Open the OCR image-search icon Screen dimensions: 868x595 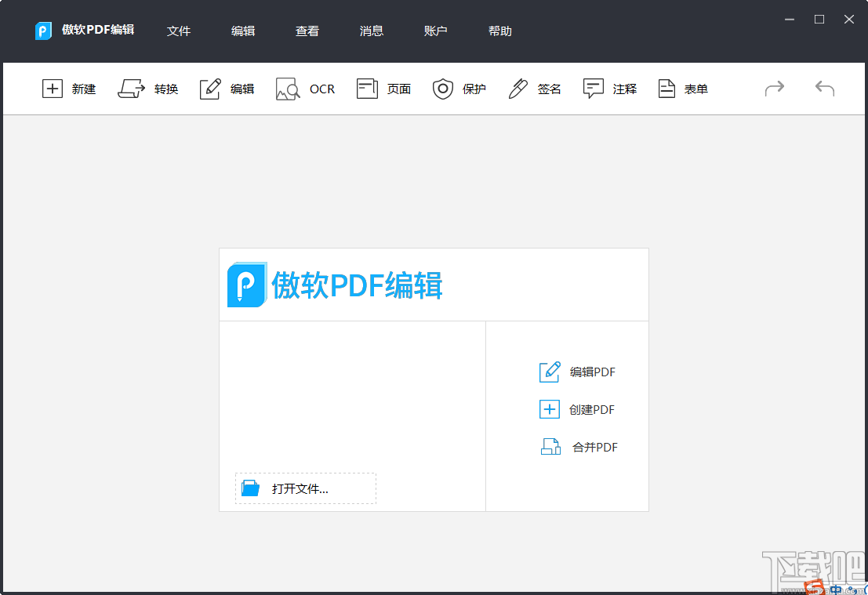pyautogui.click(x=288, y=89)
